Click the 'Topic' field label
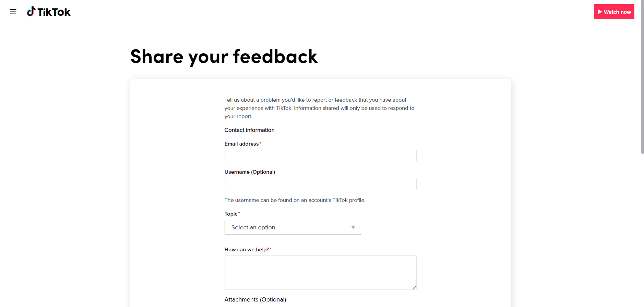Image resolution: width=644 pixels, height=307 pixels. (x=231, y=214)
